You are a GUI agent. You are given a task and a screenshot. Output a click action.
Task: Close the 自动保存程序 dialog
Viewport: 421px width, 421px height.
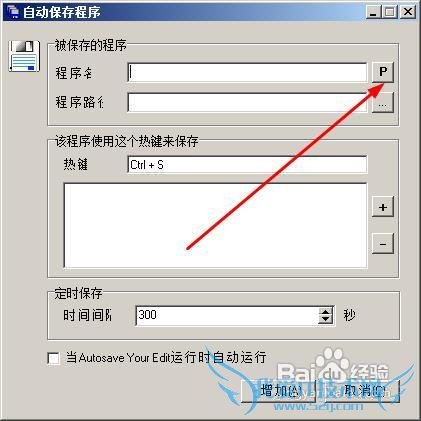(x=408, y=12)
